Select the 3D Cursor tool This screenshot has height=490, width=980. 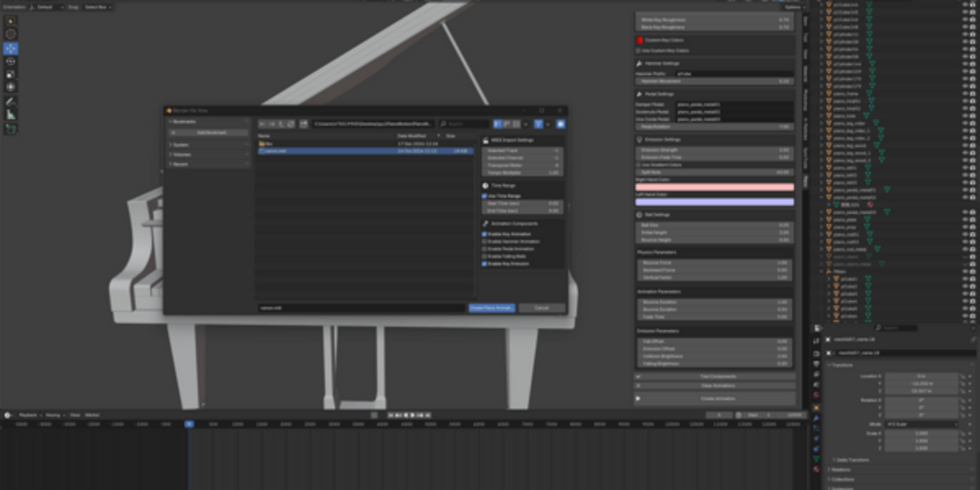pos(11,33)
